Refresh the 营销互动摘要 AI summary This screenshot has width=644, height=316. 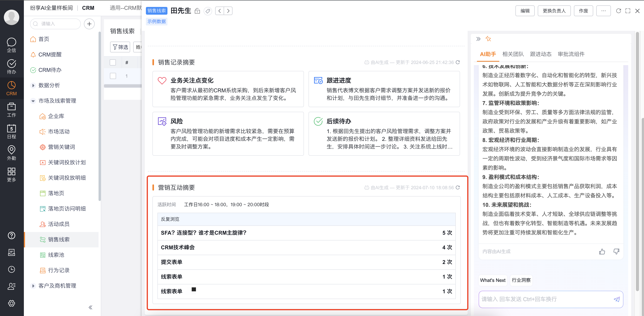click(458, 188)
